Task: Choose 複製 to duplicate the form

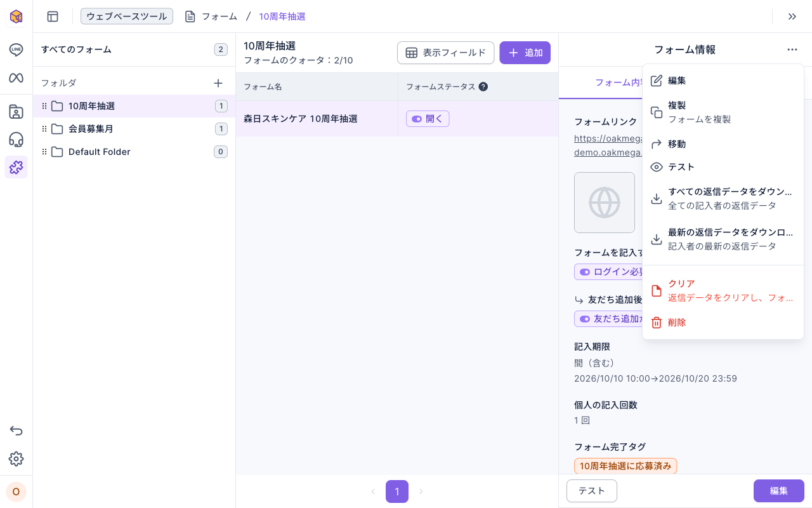Action: 723,112
